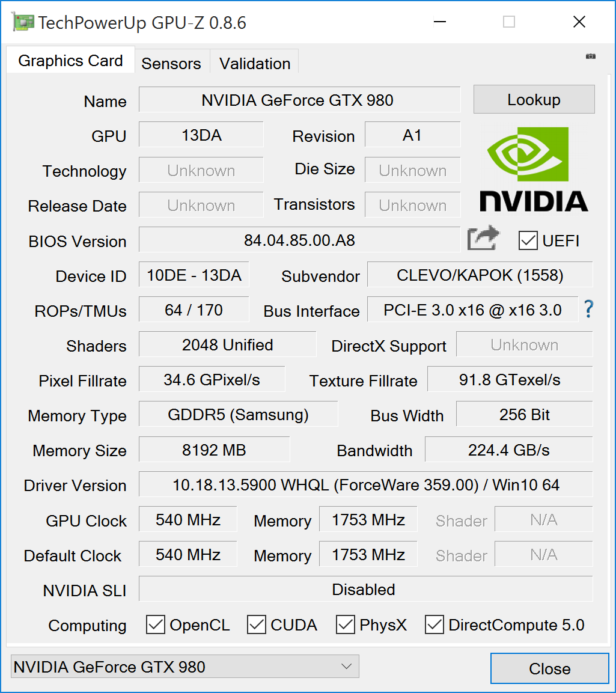Select the GeForce GTX 980 combo box
616x693 pixels.
click(x=184, y=667)
